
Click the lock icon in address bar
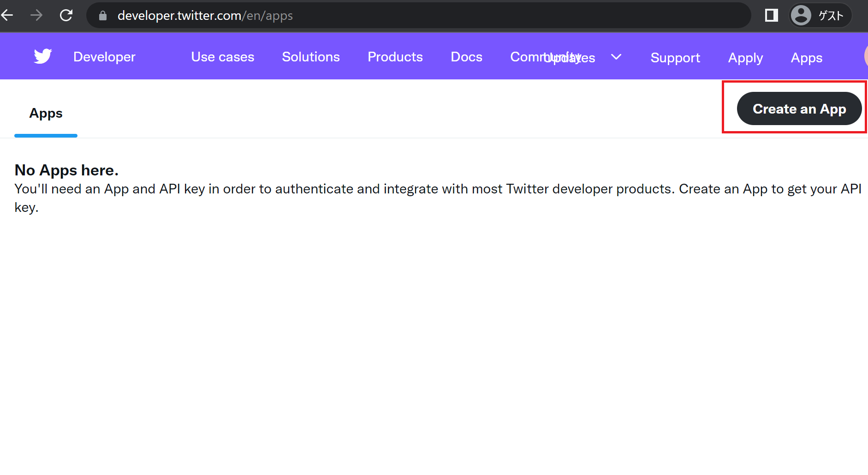pyautogui.click(x=102, y=15)
